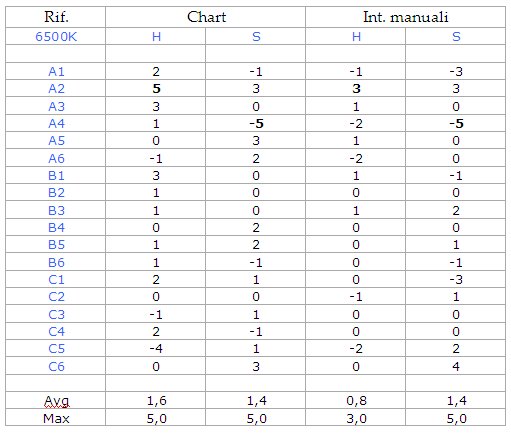Click the Avg. row label
Image resolution: width=511 pixels, height=433 pixels.
(x=56, y=401)
